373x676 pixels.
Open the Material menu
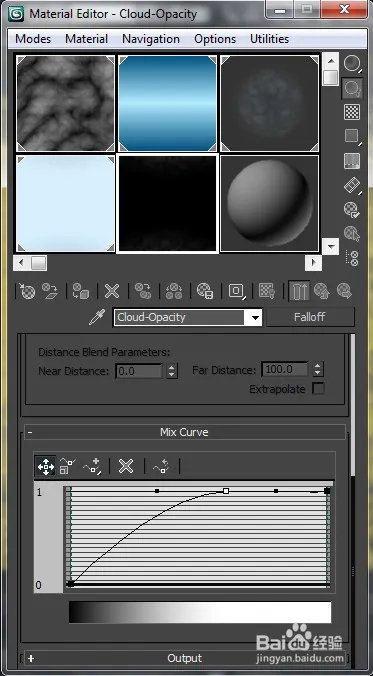(x=87, y=39)
